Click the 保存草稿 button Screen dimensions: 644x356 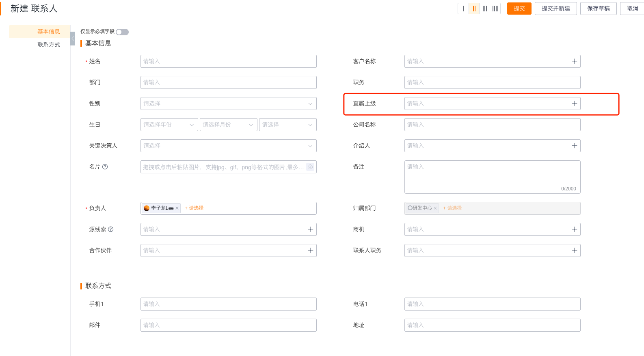click(599, 9)
